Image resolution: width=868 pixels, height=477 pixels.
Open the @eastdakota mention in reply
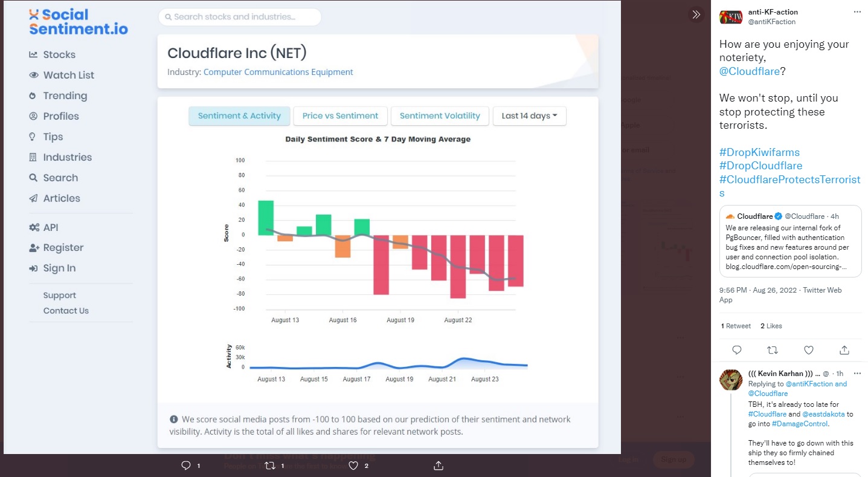coord(824,414)
